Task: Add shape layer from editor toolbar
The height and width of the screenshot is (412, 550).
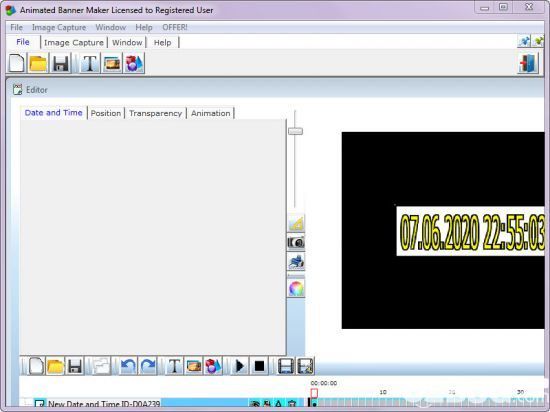Action: 213,366
